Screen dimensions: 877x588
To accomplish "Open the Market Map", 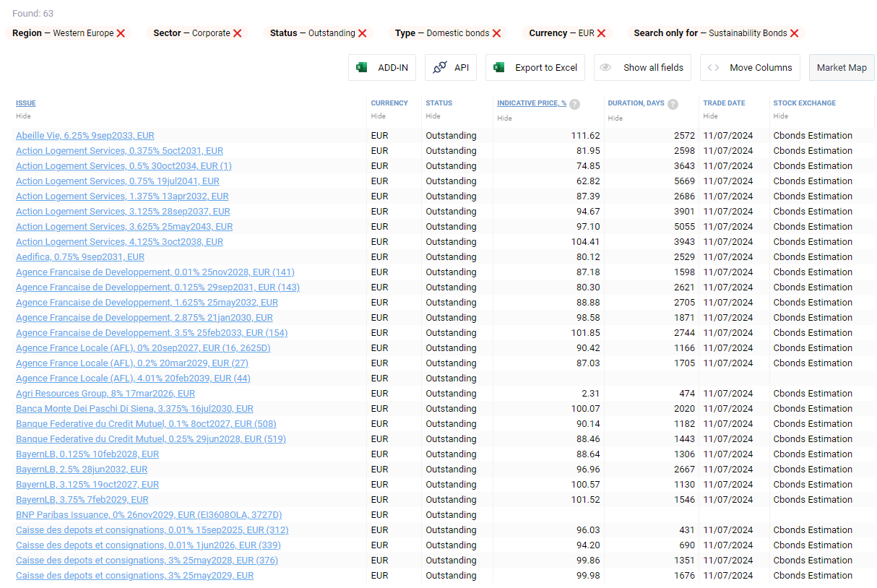I will pos(842,68).
